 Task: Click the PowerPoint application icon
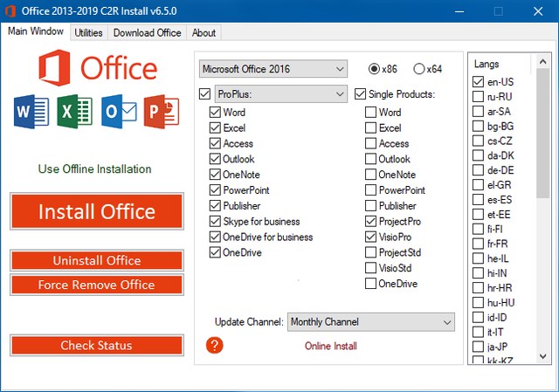click(162, 112)
